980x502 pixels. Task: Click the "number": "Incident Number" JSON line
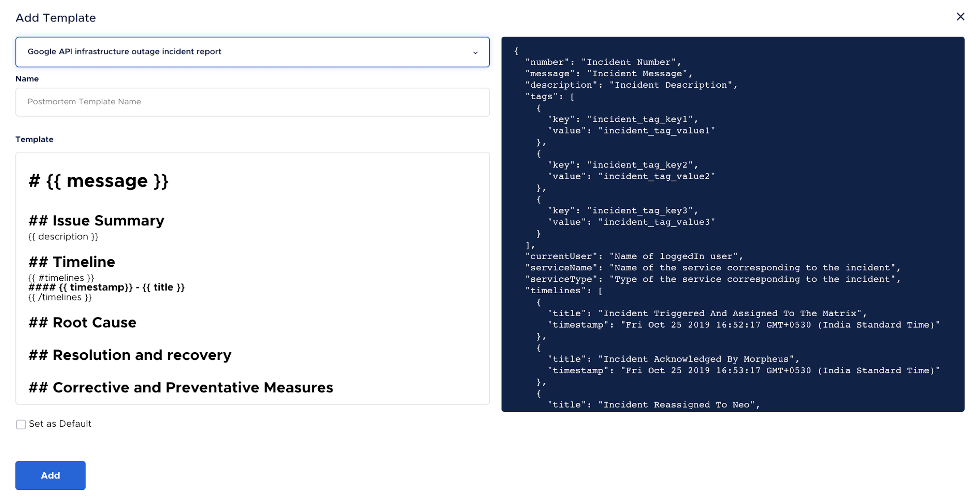[x=603, y=62]
